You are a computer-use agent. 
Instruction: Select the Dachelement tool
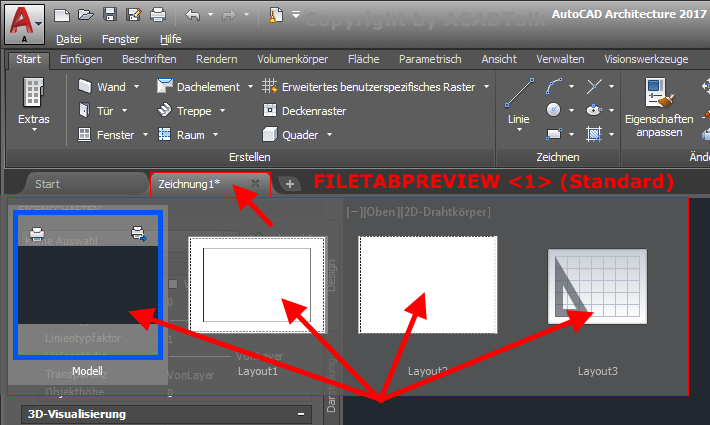point(198,86)
